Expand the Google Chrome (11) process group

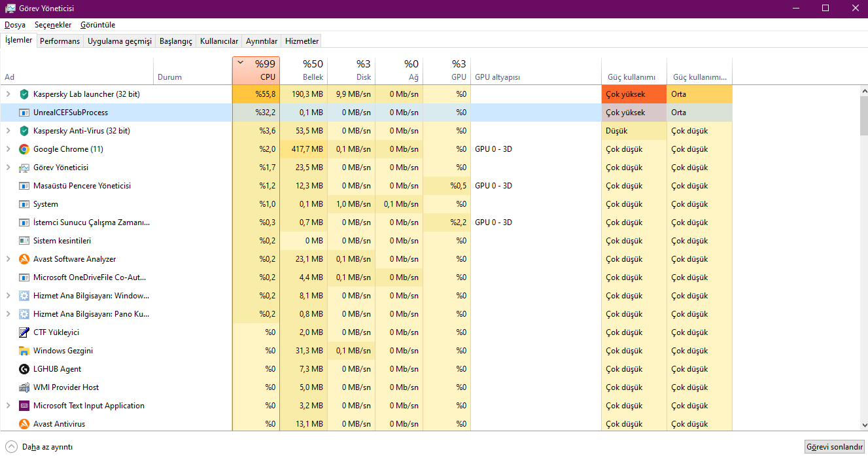[x=8, y=149]
